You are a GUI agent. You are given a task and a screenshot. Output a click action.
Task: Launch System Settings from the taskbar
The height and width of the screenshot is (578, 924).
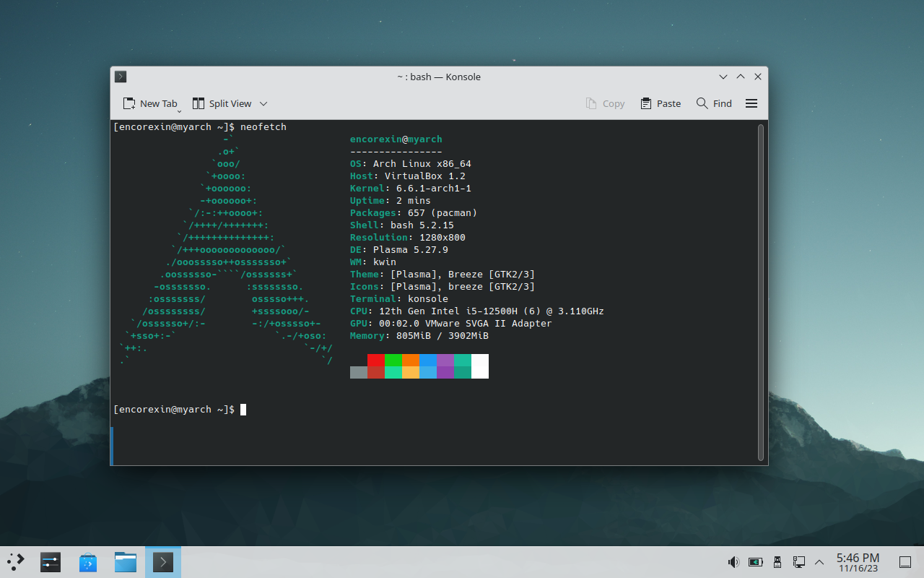[51, 561]
